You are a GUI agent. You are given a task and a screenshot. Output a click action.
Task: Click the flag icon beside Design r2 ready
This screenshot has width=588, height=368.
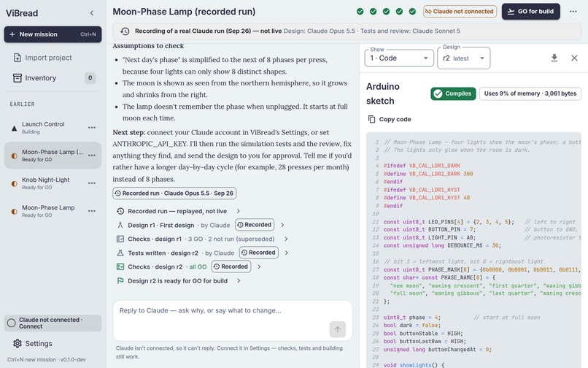pos(120,281)
